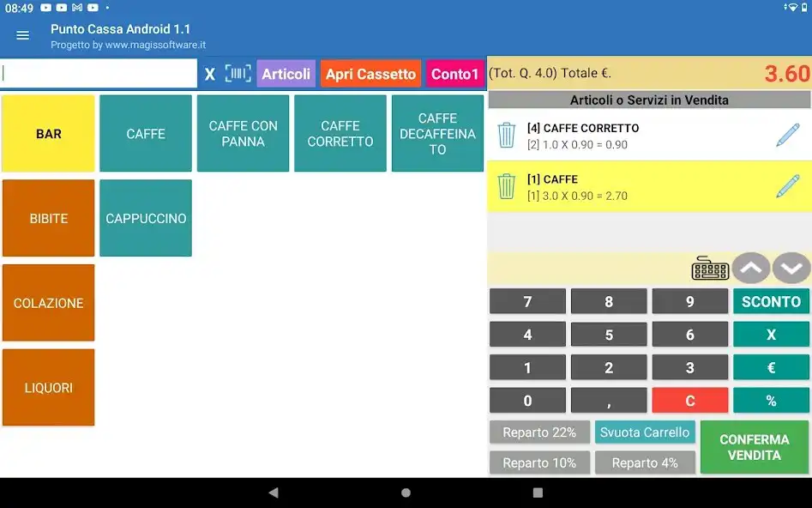Open the hamburger navigation menu
Screen dimensions: 812x508
click(23, 35)
